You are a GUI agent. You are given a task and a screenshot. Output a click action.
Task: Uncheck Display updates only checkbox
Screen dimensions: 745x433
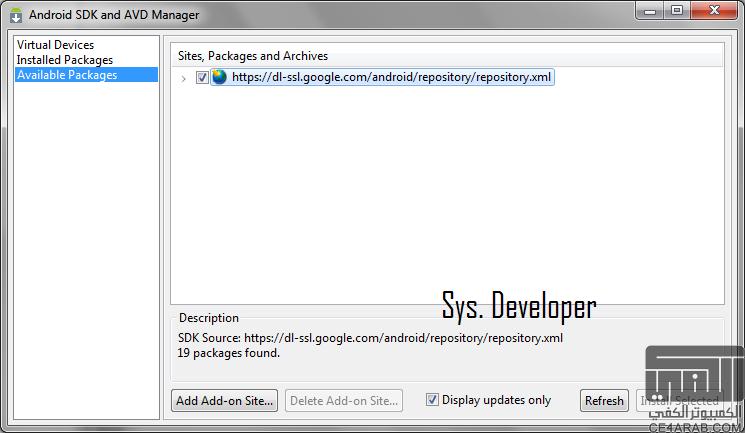coord(431,400)
